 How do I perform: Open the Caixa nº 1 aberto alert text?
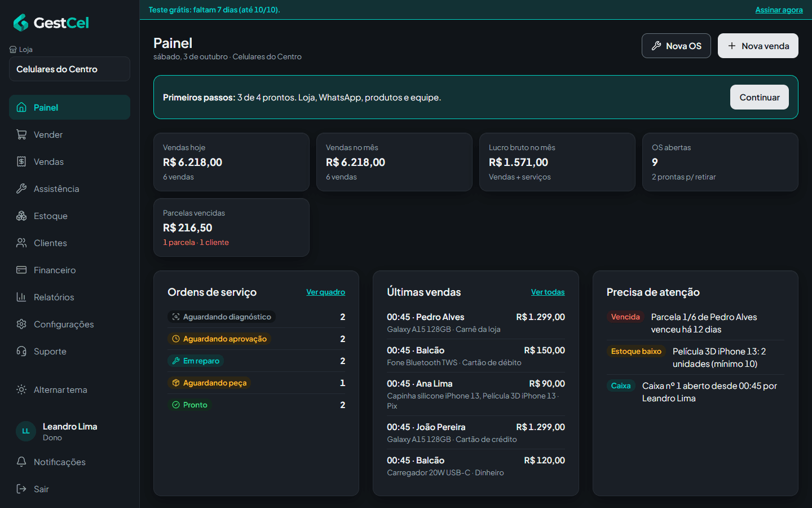pos(710,392)
